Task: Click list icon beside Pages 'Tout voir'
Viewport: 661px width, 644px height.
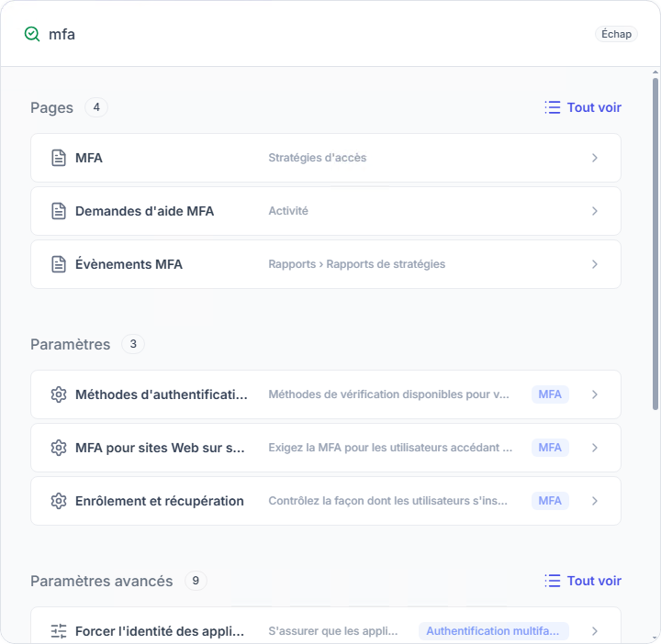Action: tap(553, 107)
